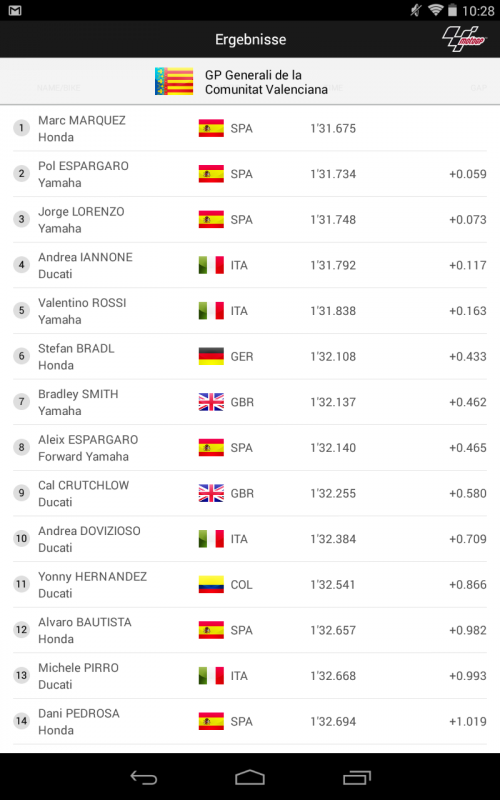Tap the GP Generali event title
500x800 pixels.
[x=266, y=82]
